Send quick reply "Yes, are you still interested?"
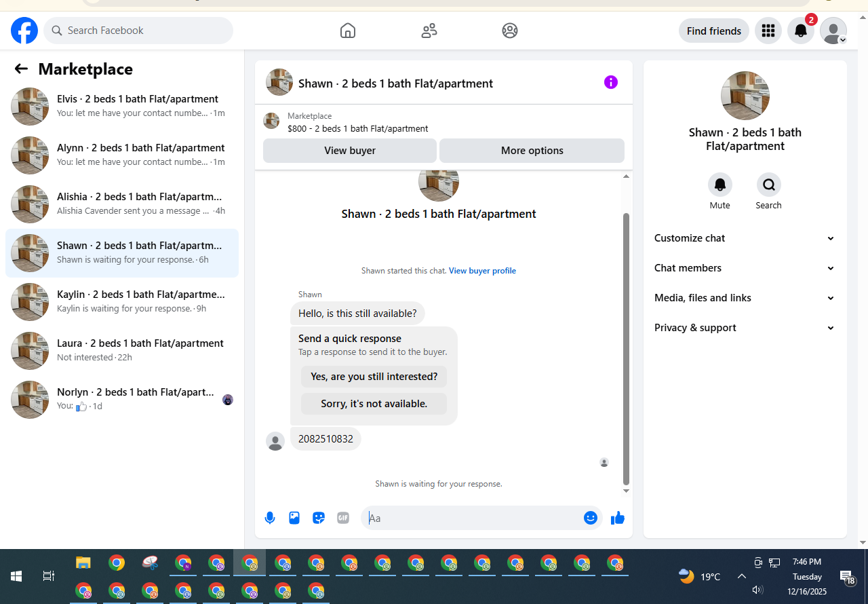This screenshot has height=604, width=868. click(374, 377)
